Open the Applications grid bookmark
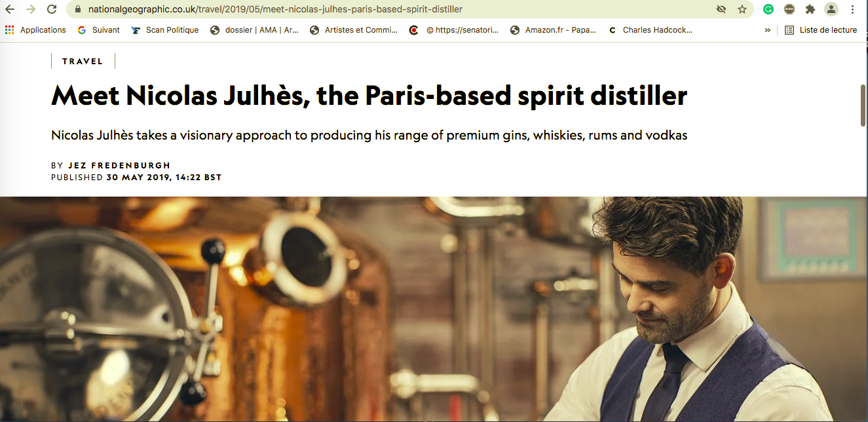Viewport: 868px width, 422px height. point(35,30)
